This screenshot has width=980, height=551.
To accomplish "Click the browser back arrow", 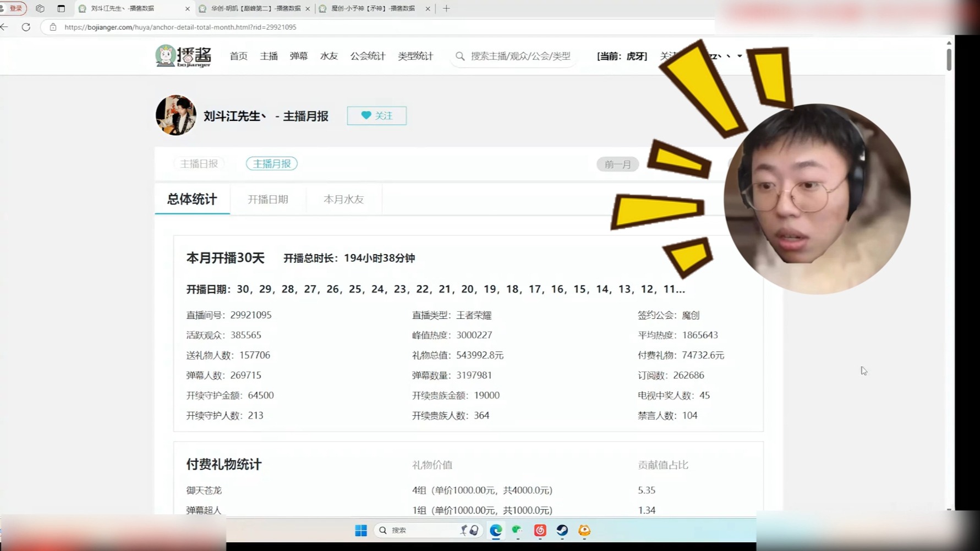I will click(x=4, y=27).
